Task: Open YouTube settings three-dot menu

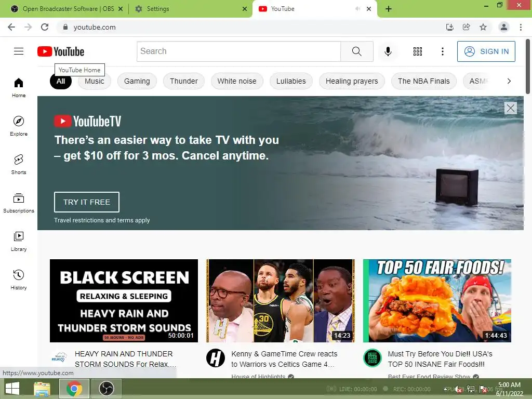Action: click(x=443, y=51)
